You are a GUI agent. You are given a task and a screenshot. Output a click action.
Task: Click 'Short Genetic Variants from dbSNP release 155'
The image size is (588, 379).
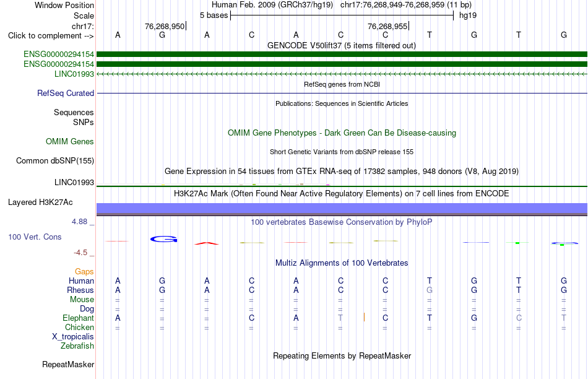342,152
